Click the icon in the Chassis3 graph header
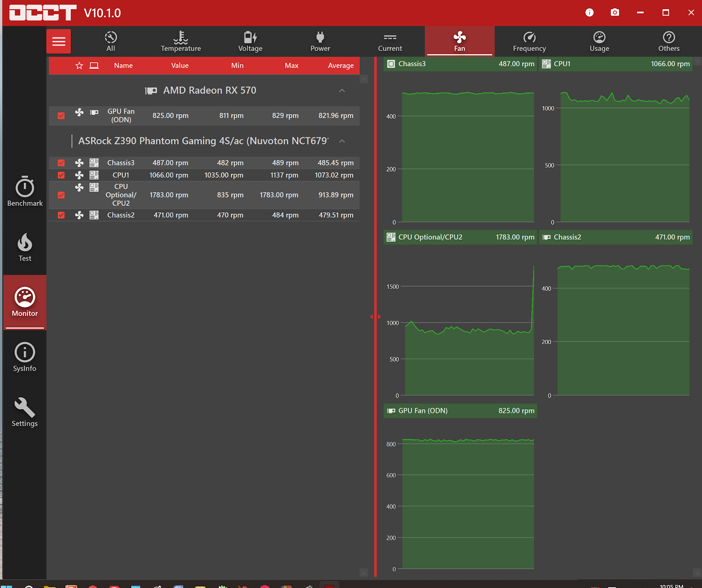Image resolution: width=702 pixels, height=588 pixels. pos(391,64)
